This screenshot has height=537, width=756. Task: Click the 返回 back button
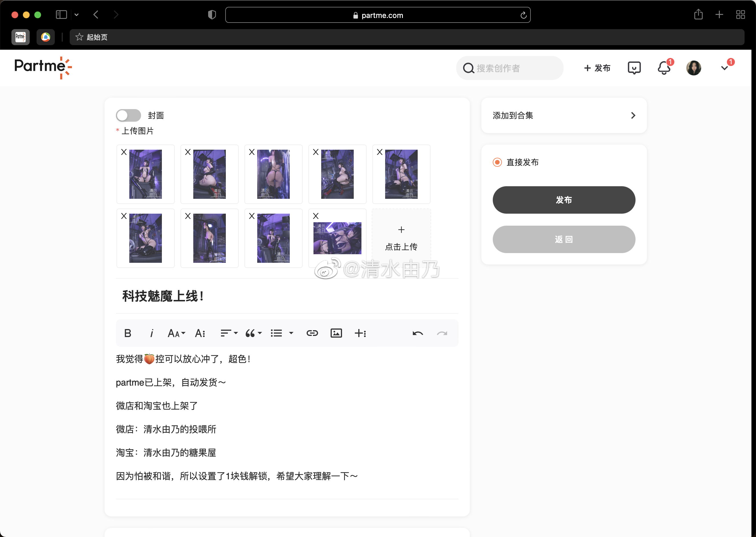564,239
